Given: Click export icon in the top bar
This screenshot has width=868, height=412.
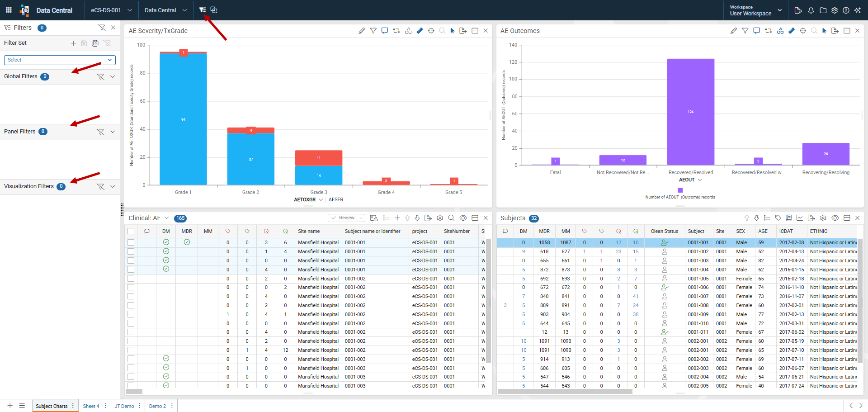Looking at the screenshot, I should 798,10.
